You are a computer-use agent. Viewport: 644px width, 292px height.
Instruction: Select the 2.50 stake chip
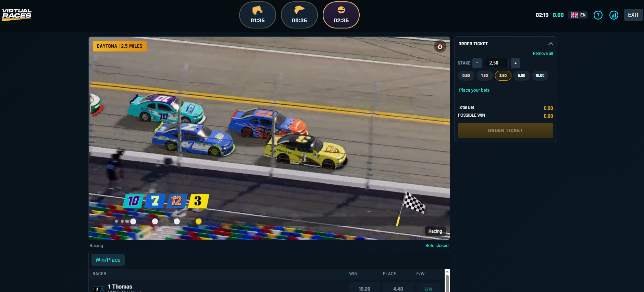tap(503, 75)
